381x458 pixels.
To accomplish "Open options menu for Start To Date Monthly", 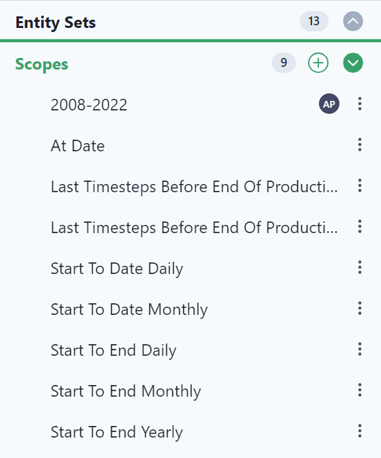I will 360,308.
